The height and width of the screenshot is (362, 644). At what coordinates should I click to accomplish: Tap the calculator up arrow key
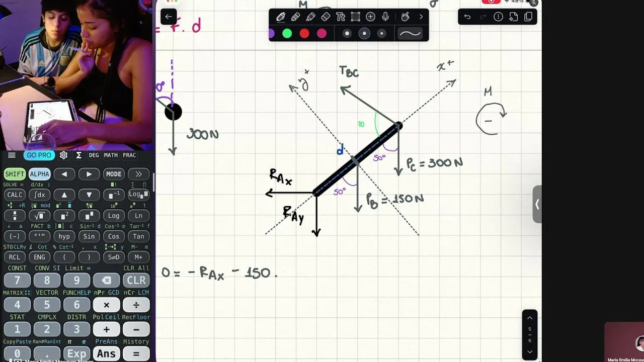click(x=64, y=195)
